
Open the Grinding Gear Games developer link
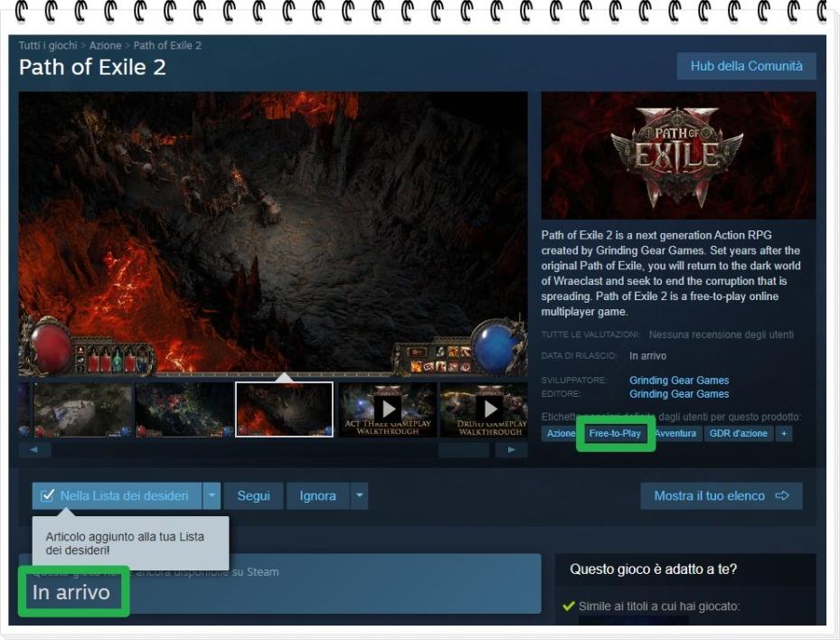679,381
